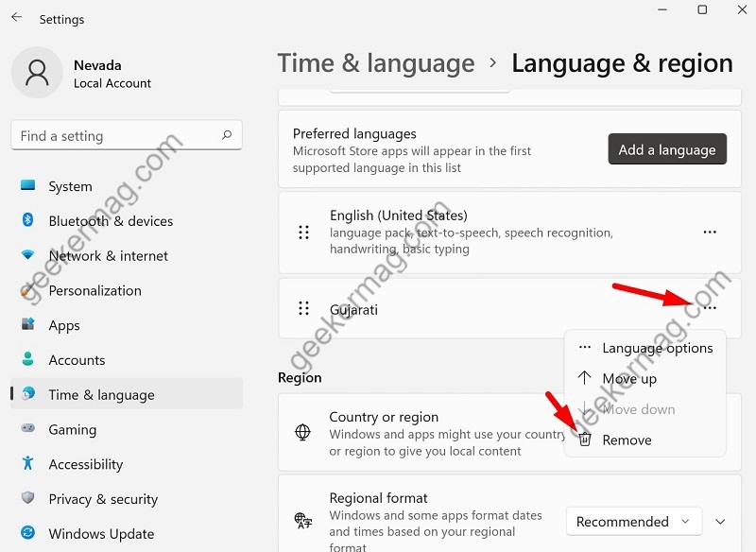Click the Bluetooth icon in the sidebar
The image size is (756, 552).
click(28, 220)
